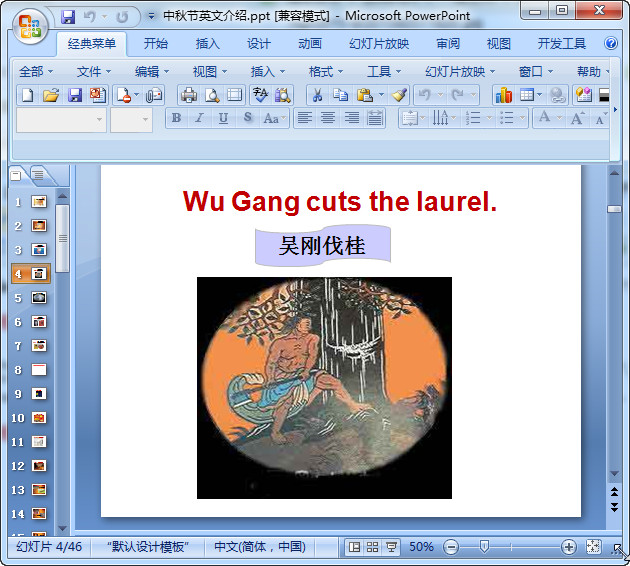Fit slide to current window icon
Screen dimensions: 630x566
(593, 547)
